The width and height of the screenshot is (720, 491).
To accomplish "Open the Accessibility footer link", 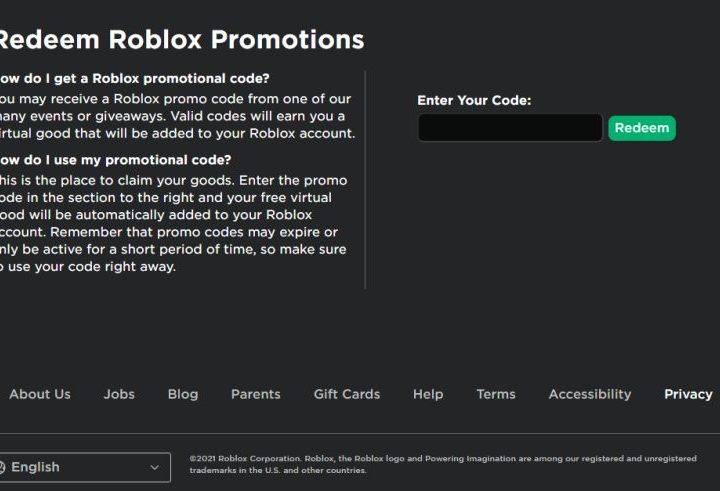I will [x=590, y=394].
